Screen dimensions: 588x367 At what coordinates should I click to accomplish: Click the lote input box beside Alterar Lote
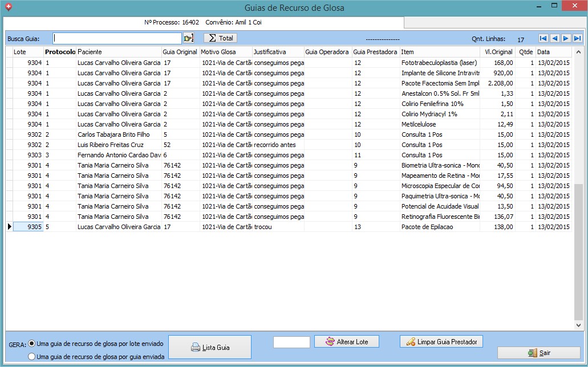pyautogui.click(x=291, y=342)
